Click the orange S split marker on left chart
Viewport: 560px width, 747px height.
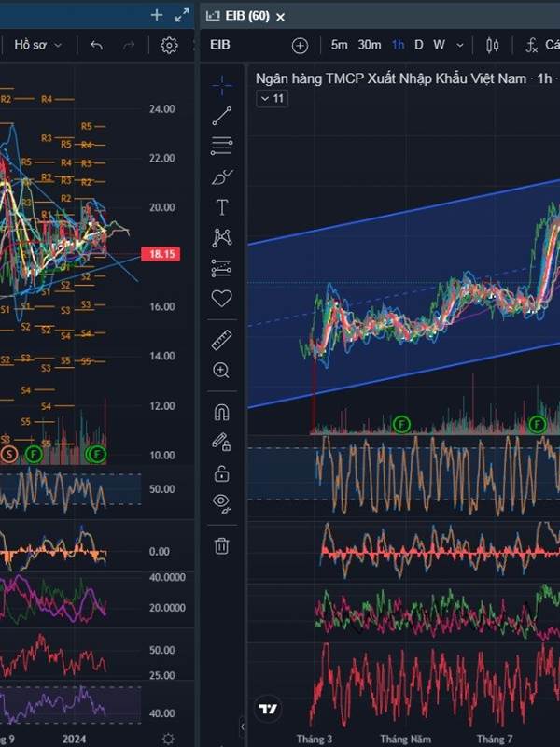click(x=8, y=455)
